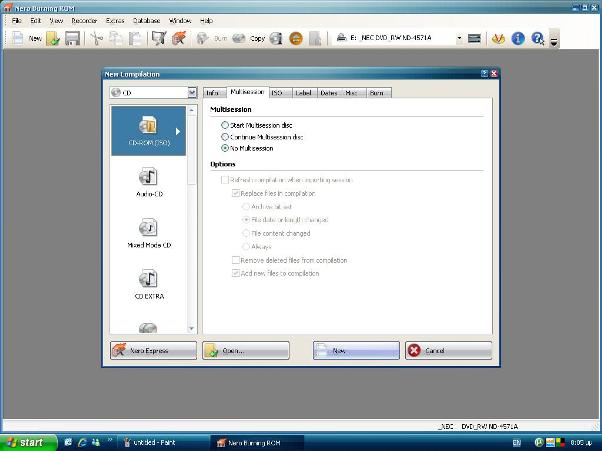Viewport: 602px width, 451px height.
Task: Select File date or length changed option
Action: [x=246, y=220]
